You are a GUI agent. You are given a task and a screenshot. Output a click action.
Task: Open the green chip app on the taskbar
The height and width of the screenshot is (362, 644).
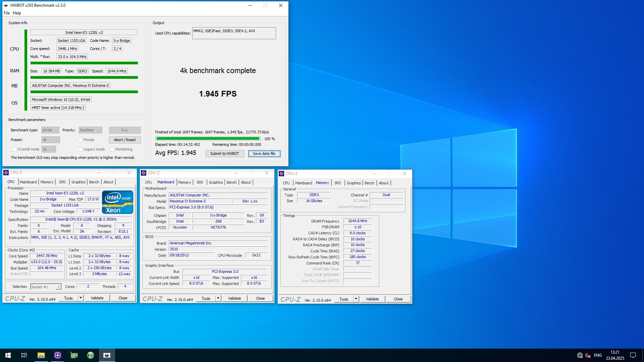(x=74, y=355)
